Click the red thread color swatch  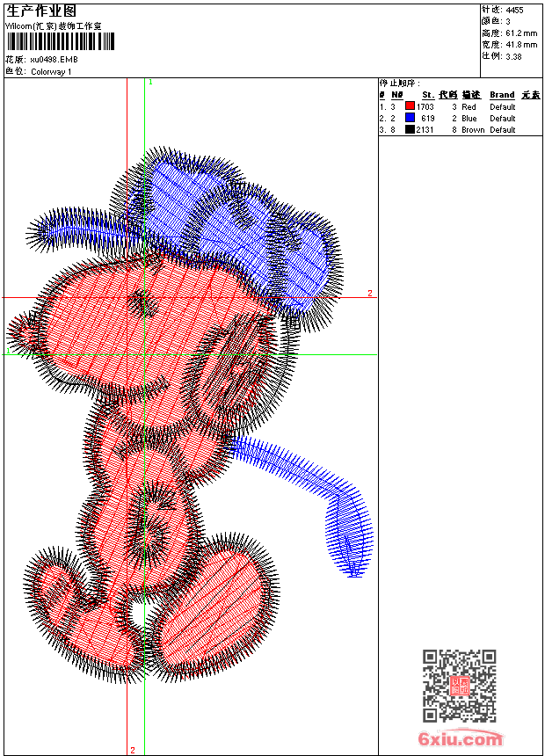410,106
